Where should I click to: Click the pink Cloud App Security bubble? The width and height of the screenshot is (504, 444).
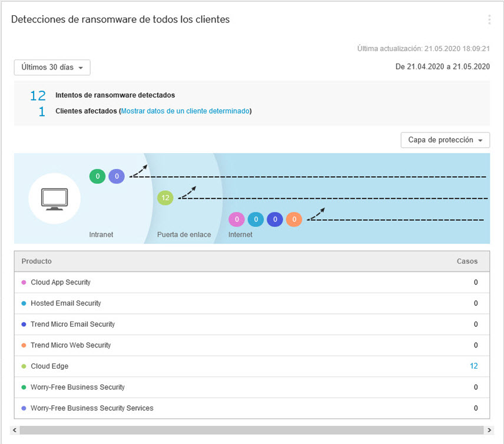237,220
